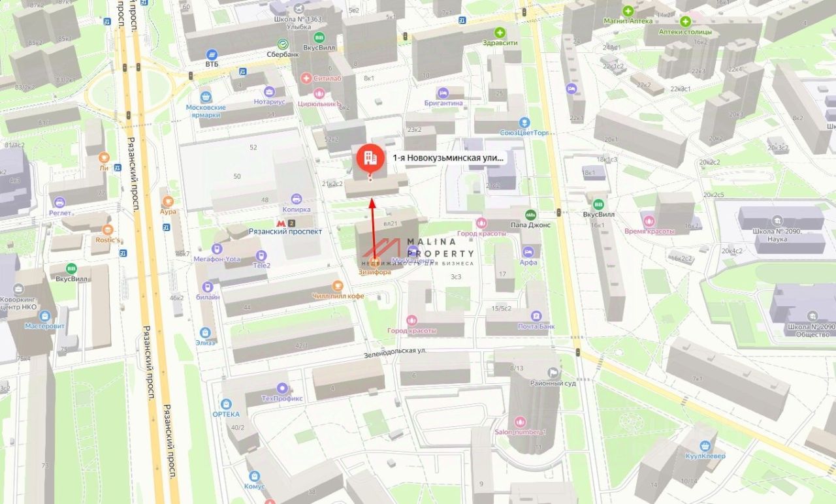This screenshot has height=504, width=836.
Task: Select the Папа Джонс restaurant icon
Action: 530,214
